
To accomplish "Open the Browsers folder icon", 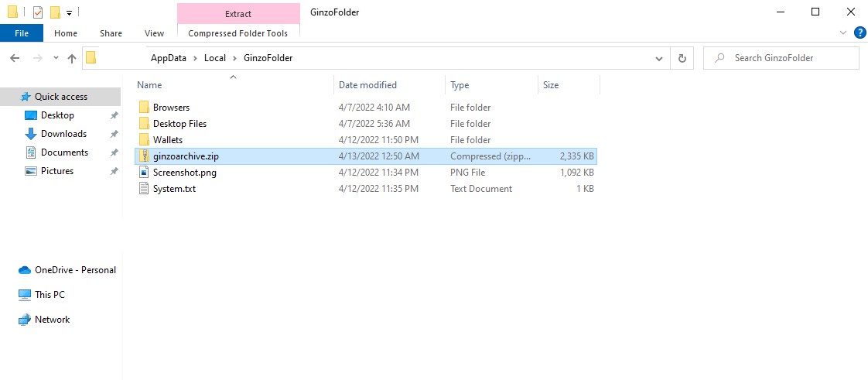I will coord(144,108).
